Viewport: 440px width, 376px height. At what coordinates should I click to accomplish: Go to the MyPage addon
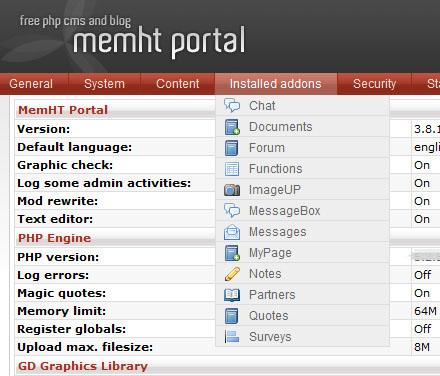302,253
